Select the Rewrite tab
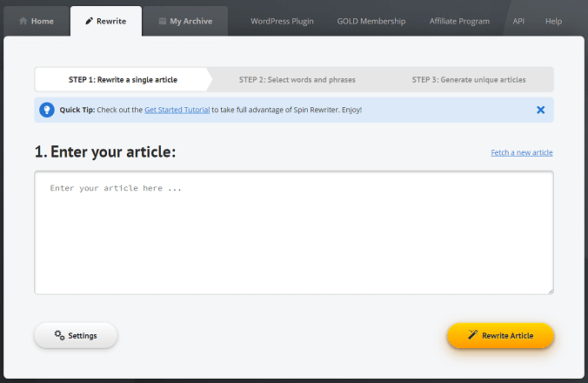588x383 pixels. coord(106,21)
